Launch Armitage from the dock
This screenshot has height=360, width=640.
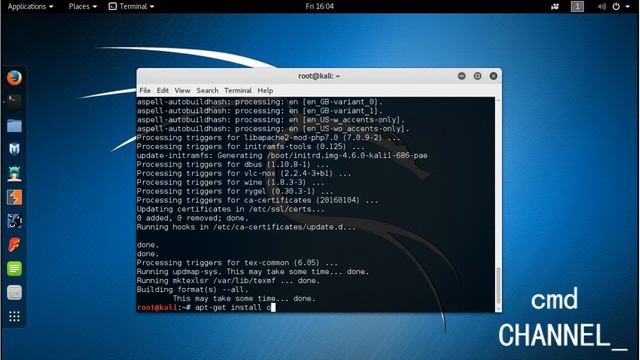(14, 173)
